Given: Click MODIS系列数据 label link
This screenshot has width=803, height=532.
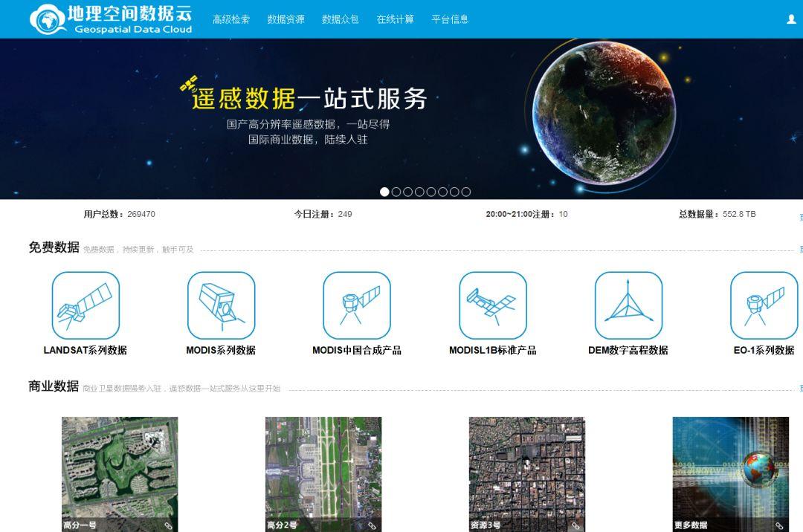Looking at the screenshot, I should coord(222,351).
